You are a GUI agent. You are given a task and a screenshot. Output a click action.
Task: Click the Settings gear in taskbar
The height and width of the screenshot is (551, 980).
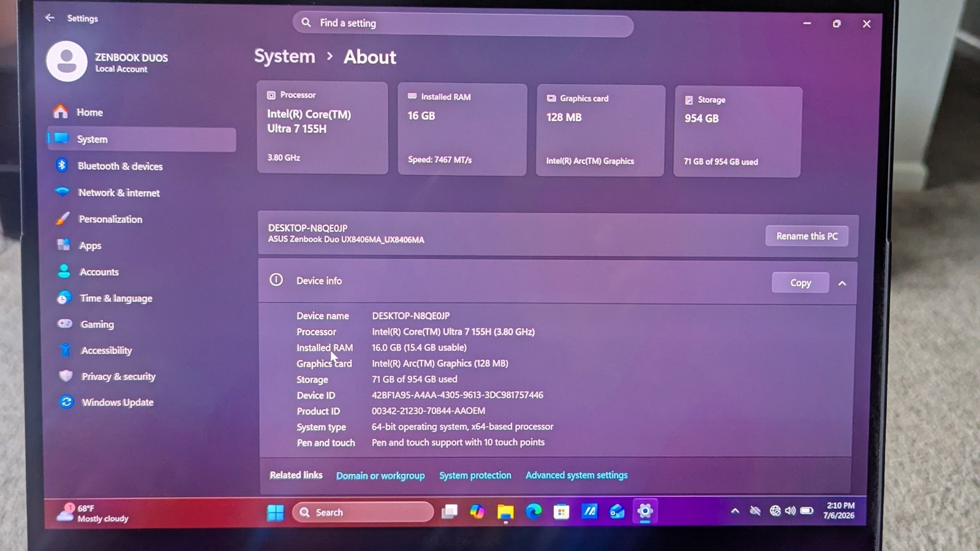[x=645, y=511]
